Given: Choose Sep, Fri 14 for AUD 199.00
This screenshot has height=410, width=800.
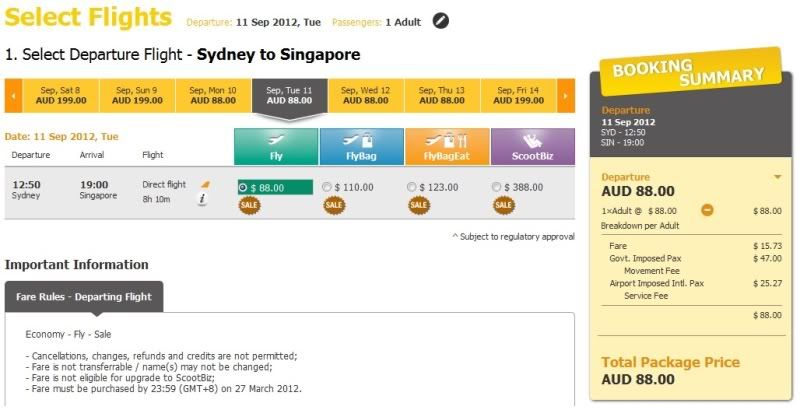Looking at the screenshot, I should 519,96.
